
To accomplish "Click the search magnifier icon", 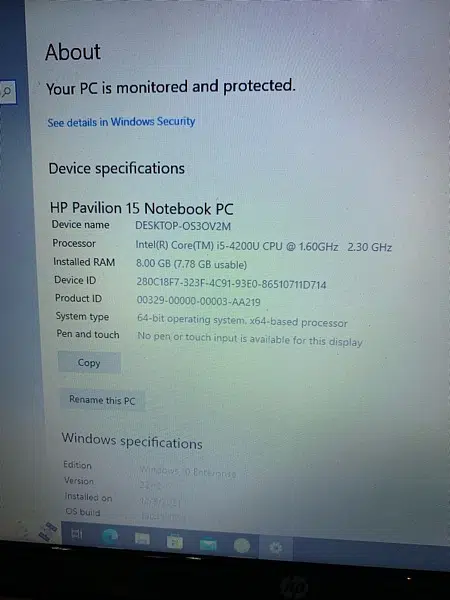I will [x=7, y=92].
